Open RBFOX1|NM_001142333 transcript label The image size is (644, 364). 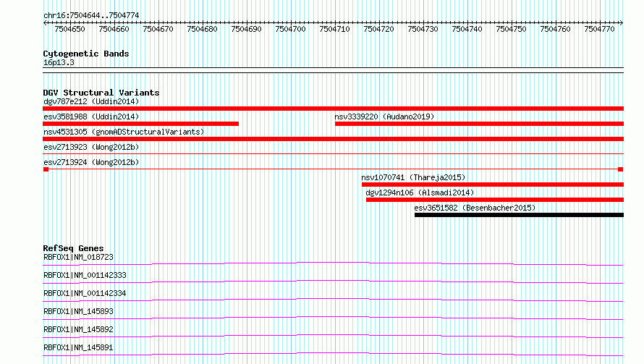coord(85,275)
